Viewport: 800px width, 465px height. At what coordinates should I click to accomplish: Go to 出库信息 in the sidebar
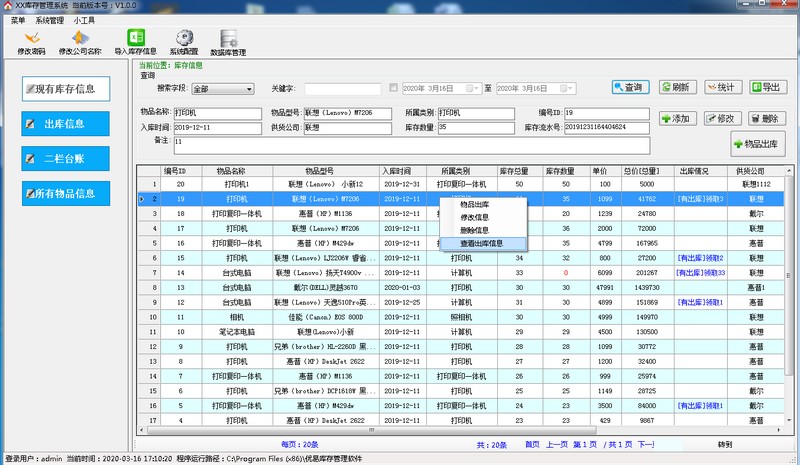coord(66,124)
